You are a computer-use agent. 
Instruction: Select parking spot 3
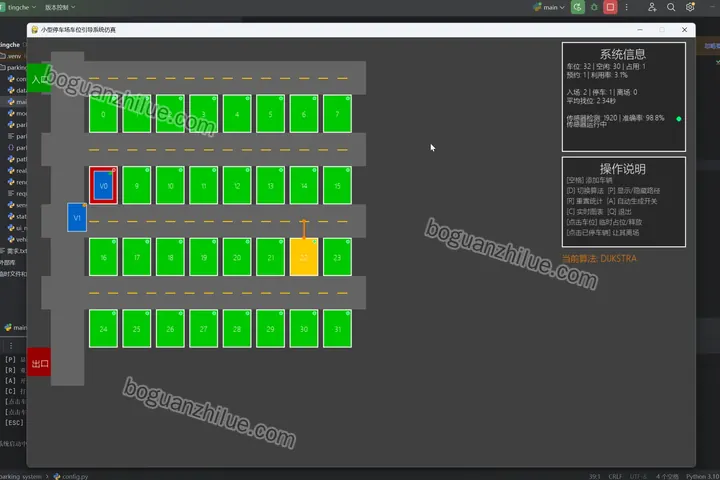point(203,114)
